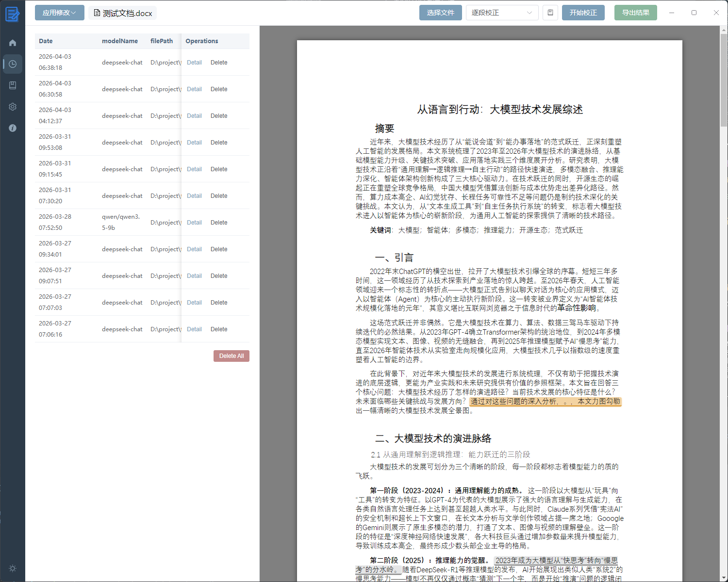The height and width of the screenshot is (582, 728).
Task: Open the 逐段校正 mode dropdown
Action: click(x=502, y=13)
